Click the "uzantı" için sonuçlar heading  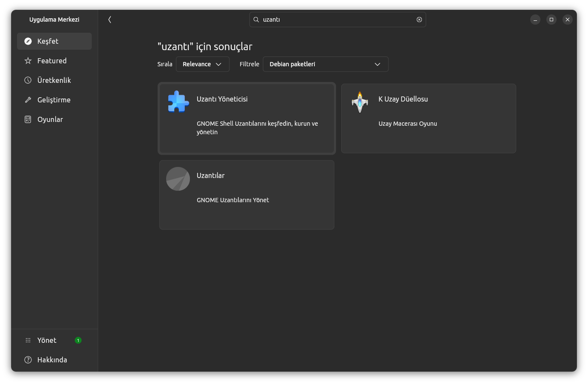pos(205,47)
